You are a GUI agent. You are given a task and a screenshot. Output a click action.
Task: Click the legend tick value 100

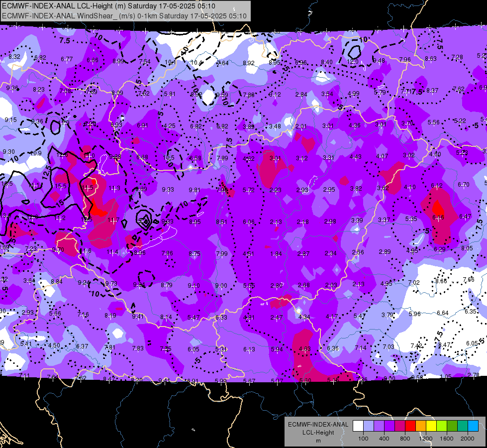363,439
